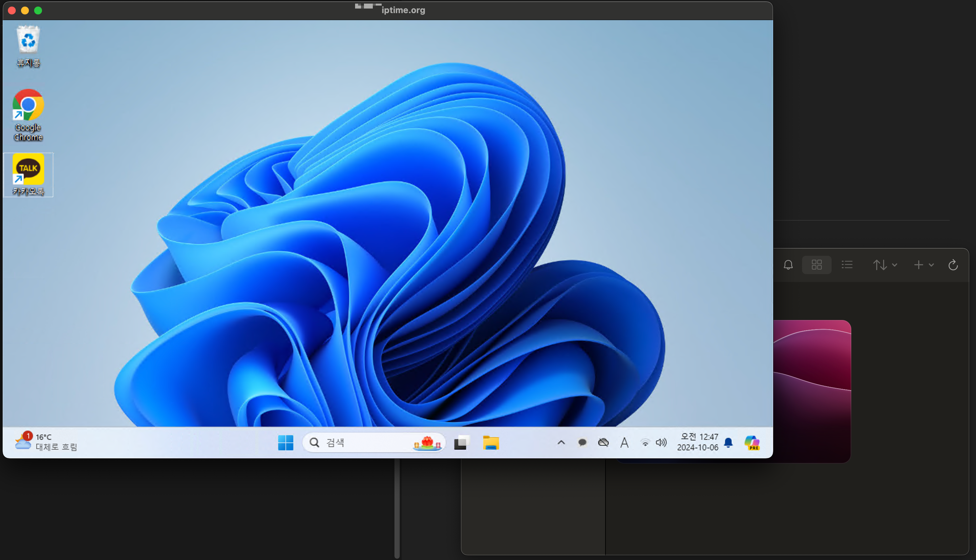Image resolution: width=976 pixels, height=560 pixels.
Task: Open the clock and date flyout
Action: click(x=697, y=442)
